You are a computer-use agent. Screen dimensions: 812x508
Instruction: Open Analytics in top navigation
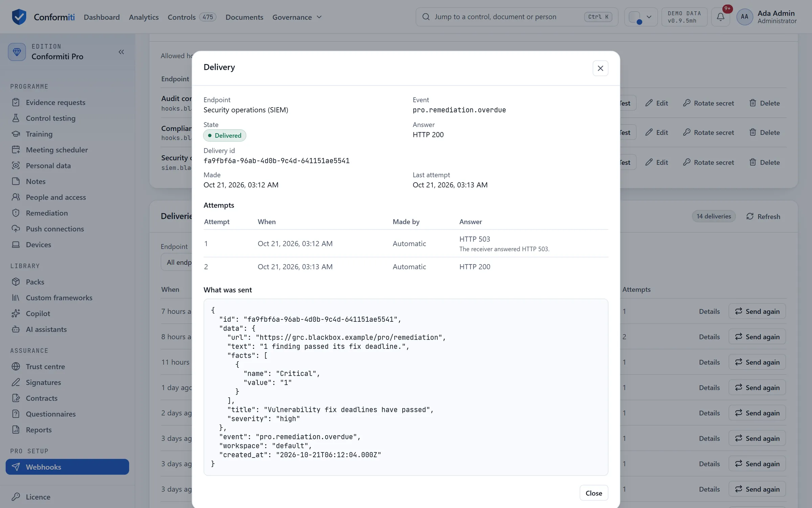[x=144, y=17]
